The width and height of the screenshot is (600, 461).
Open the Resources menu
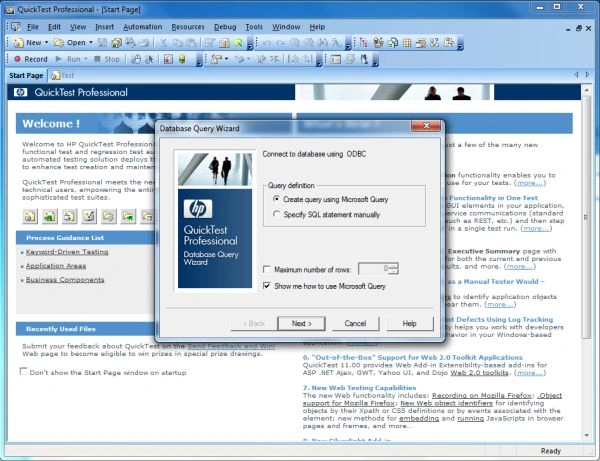pos(188,27)
